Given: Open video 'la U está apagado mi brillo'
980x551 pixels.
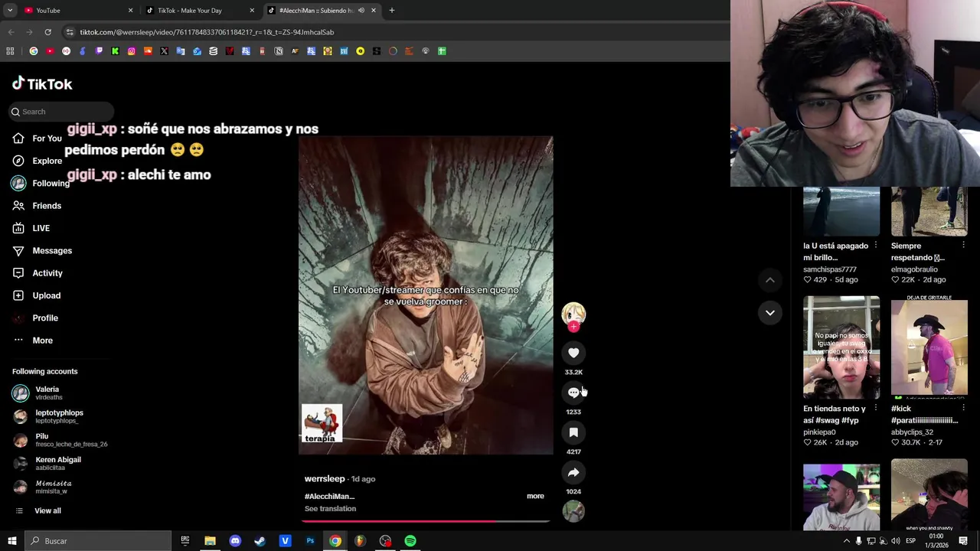Looking at the screenshot, I should [x=841, y=211].
